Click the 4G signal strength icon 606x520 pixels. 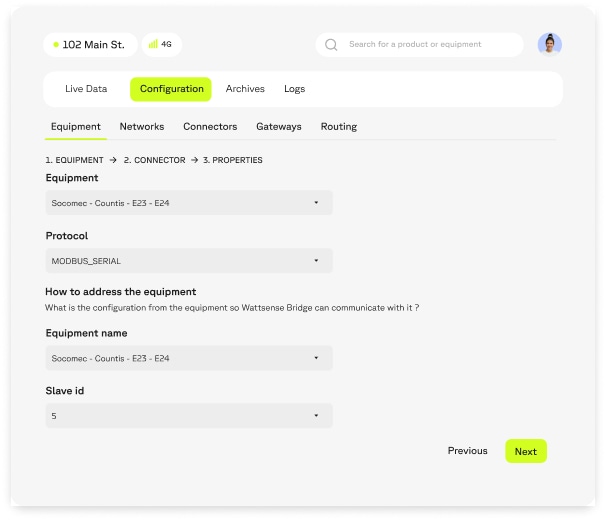coord(153,45)
